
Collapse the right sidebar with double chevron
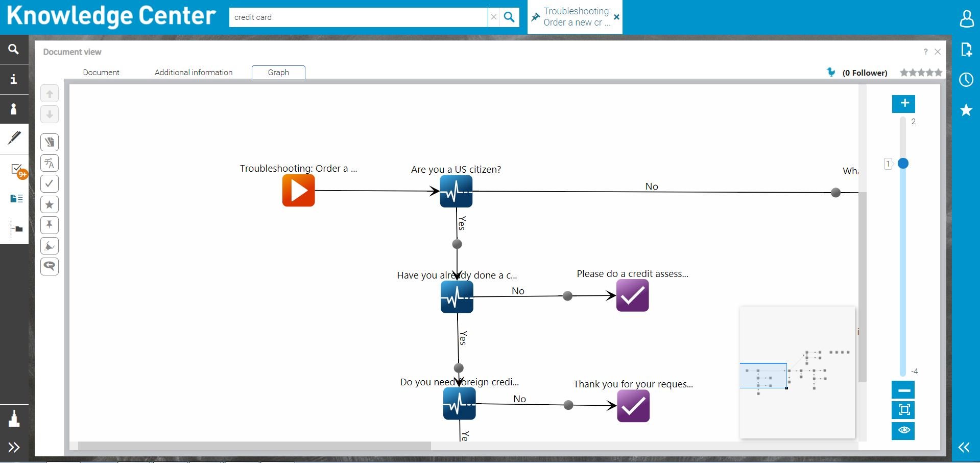pyautogui.click(x=963, y=448)
